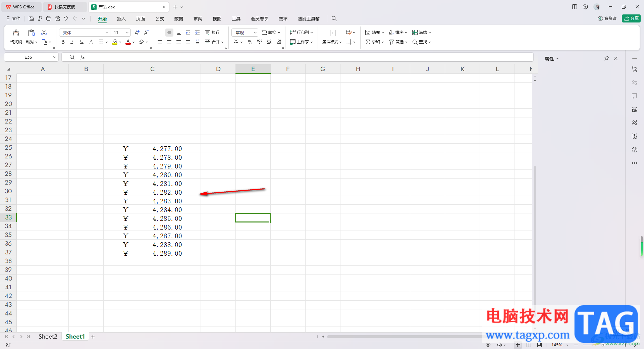Click the decrease indent icon

click(188, 33)
